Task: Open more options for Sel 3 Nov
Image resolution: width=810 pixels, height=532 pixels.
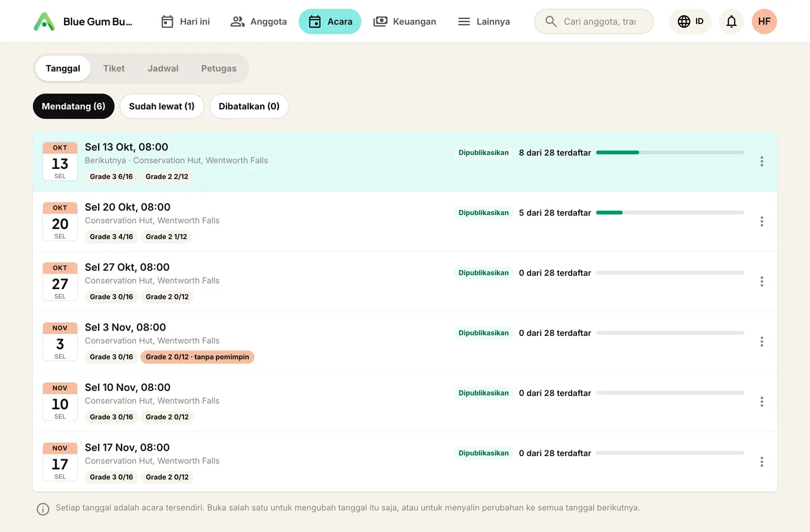Action: pos(762,342)
